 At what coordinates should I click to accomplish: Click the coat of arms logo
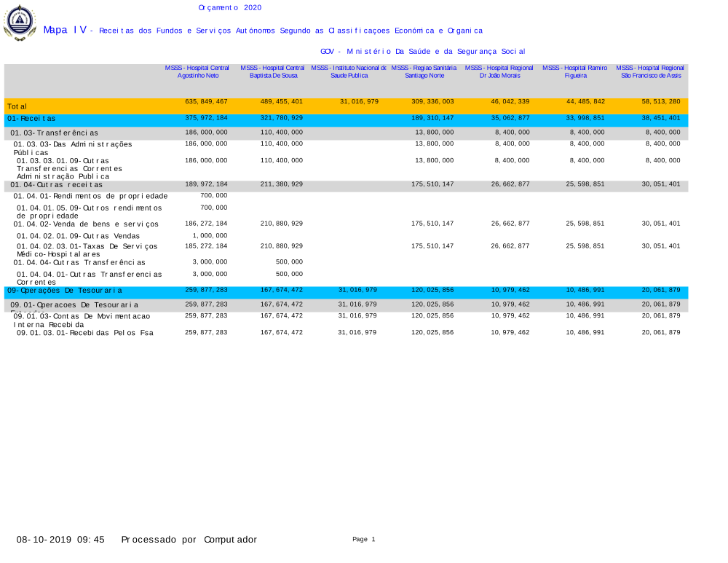coord(20,23)
